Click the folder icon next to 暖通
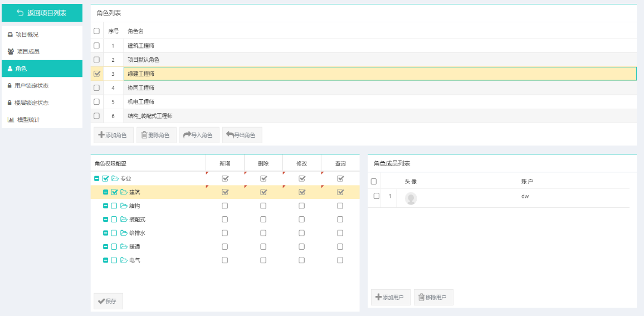Viewport: 644px width, 316px height. pos(124,246)
